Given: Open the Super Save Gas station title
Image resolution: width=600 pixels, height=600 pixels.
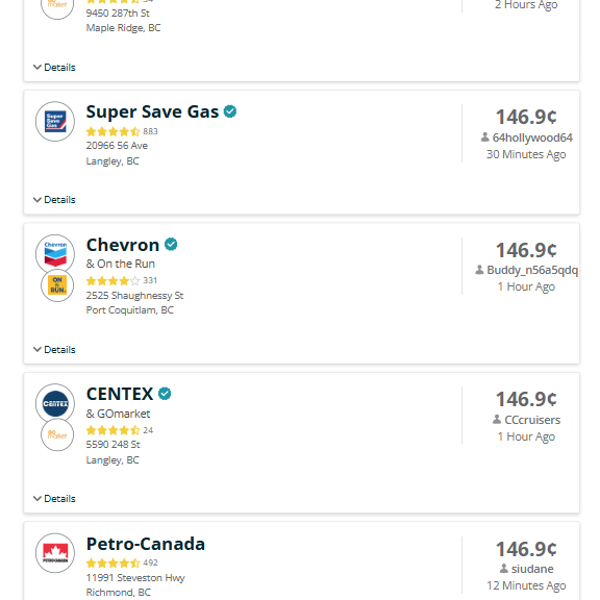Looking at the screenshot, I should [x=152, y=112].
